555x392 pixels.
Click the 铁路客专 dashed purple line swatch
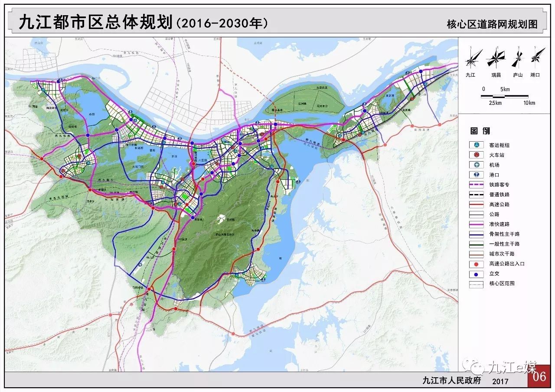(477, 185)
